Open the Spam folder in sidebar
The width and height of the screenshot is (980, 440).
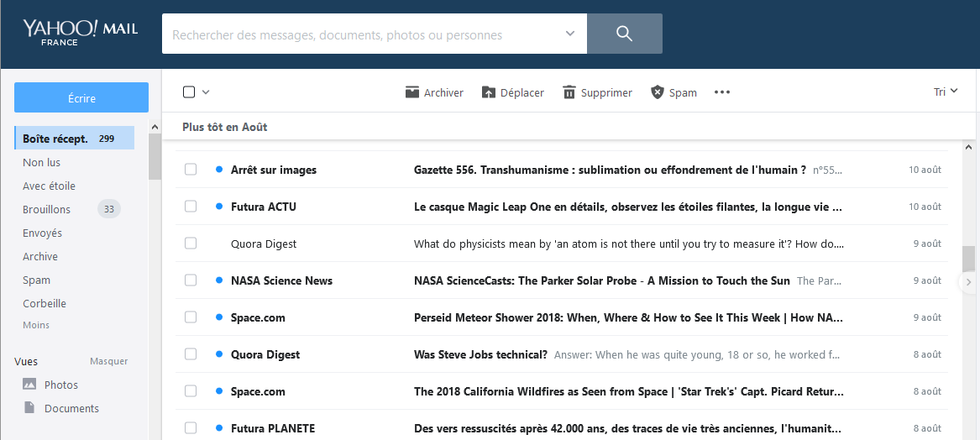coord(36,280)
